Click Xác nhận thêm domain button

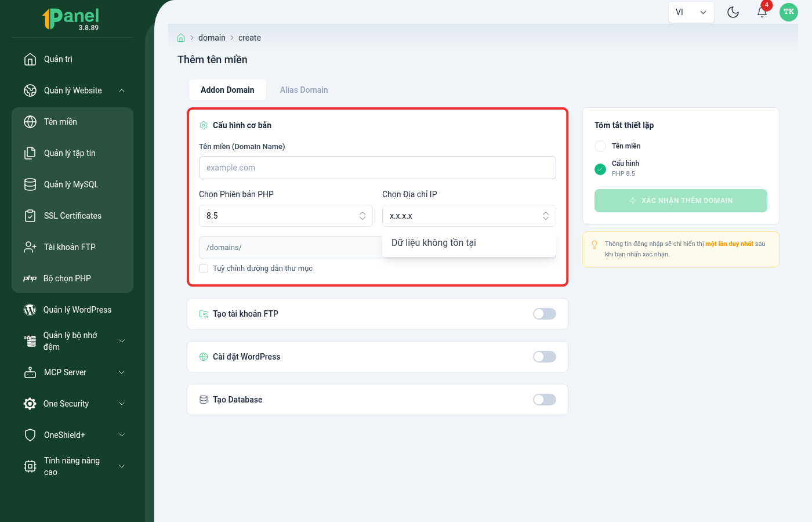[x=681, y=201]
